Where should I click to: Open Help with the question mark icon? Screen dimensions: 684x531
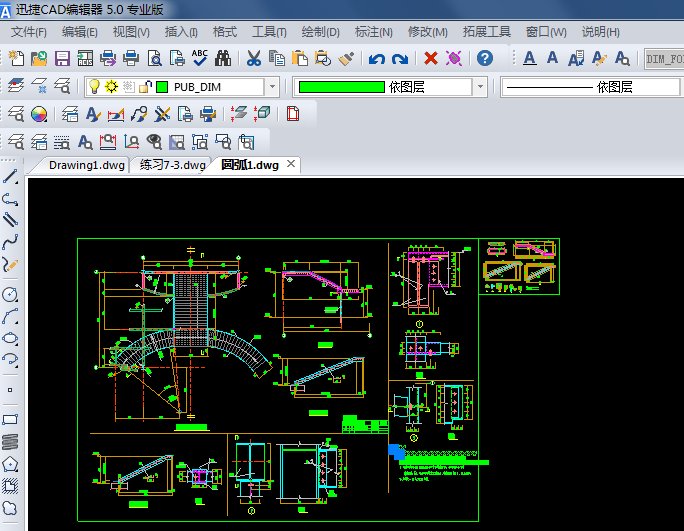[x=485, y=59]
